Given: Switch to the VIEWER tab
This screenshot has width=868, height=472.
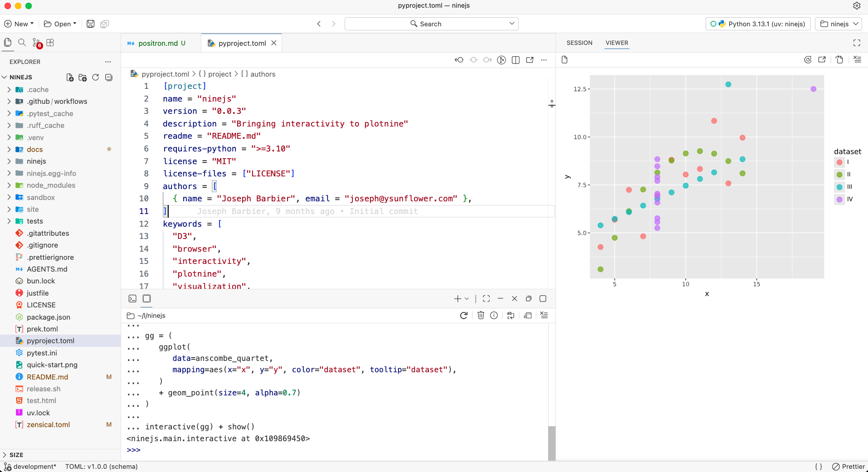Looking at the screenshot, I should point(617,43).
